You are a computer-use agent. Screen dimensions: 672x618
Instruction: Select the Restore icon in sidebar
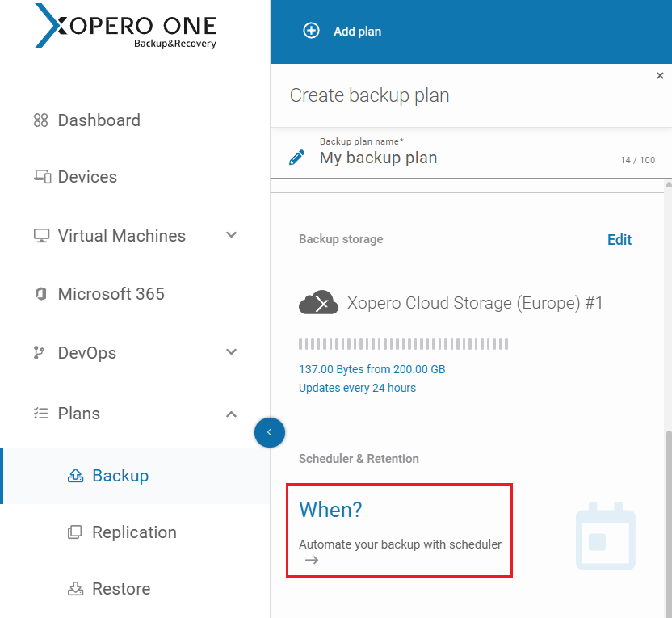click(74, 589)
